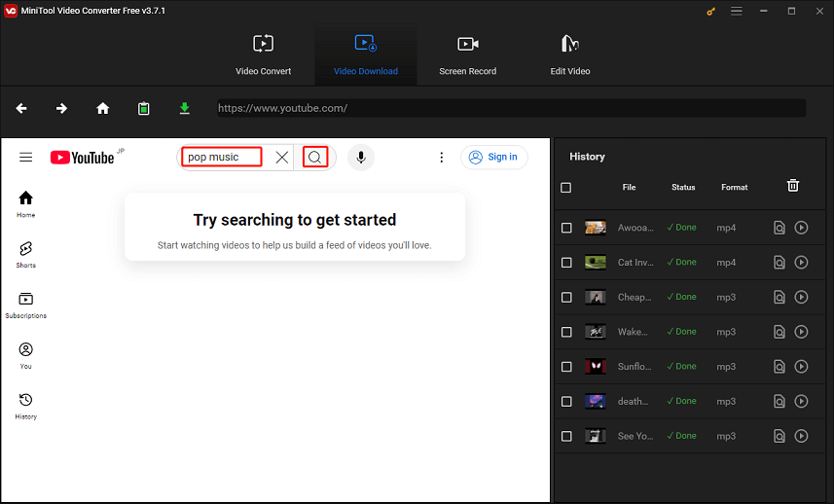Image resolution: width=834 pixels, height=504 pixels.
Task: Switch to the Video Download tab
Action: [366, 55]
